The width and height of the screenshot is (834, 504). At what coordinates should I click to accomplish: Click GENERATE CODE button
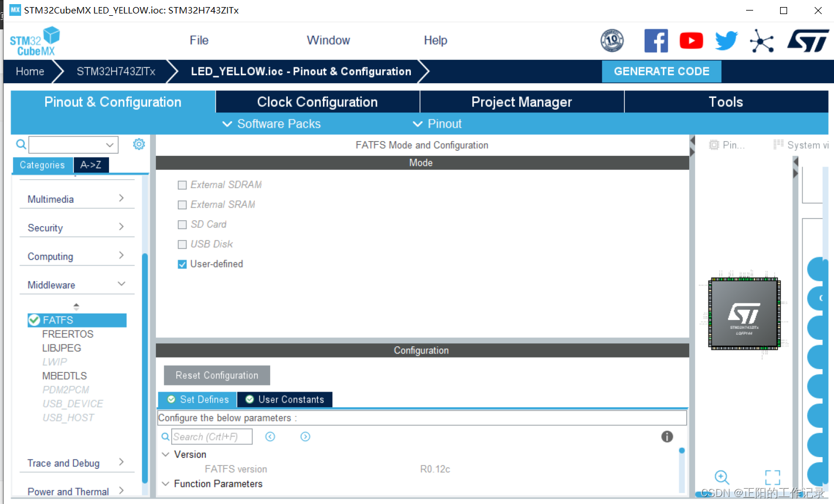tap(662, 71)
